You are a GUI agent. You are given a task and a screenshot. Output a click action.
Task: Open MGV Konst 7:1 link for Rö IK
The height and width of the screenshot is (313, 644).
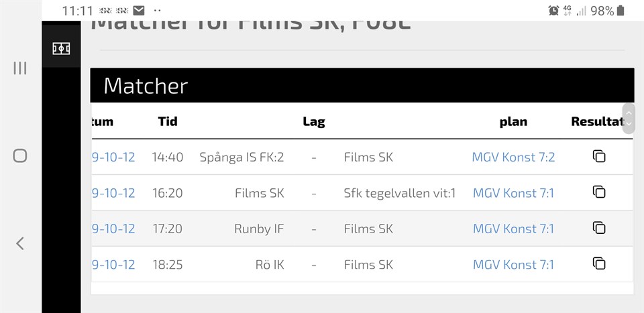(x=513, y=265)
